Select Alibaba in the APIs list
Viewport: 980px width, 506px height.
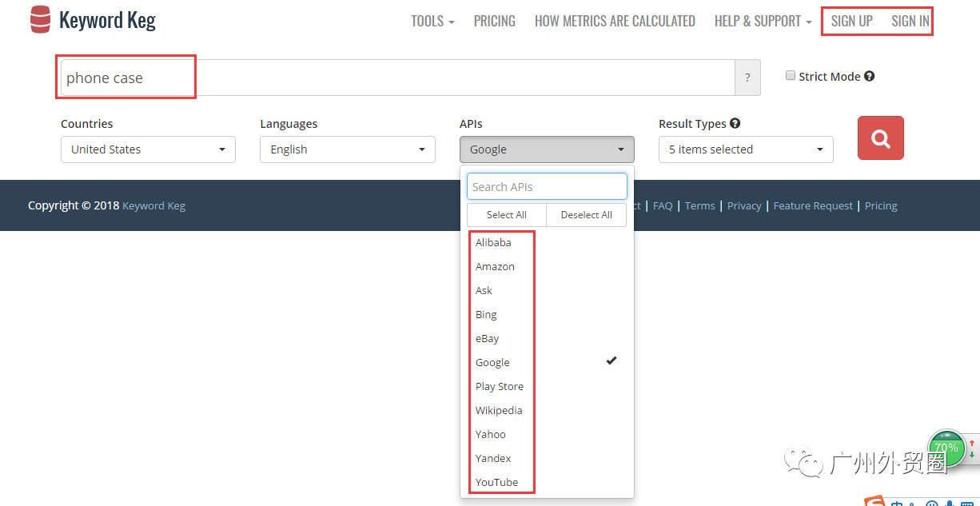click(x=547, y=242)
